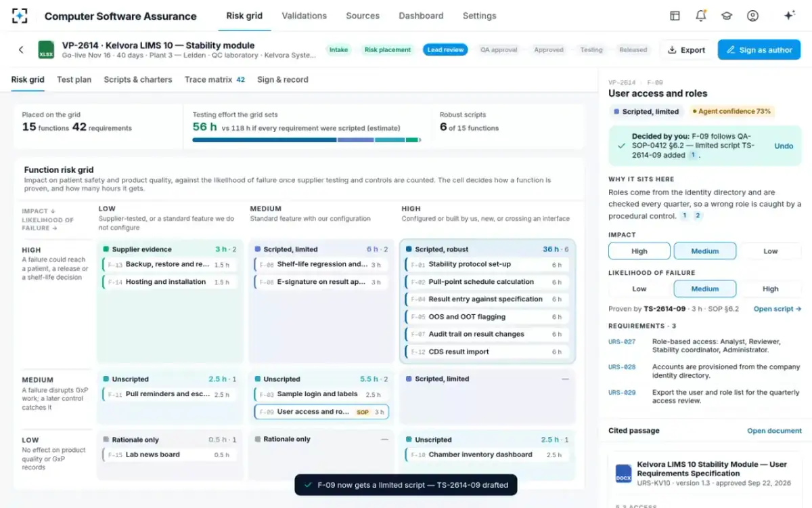Select F-03 Sample login and labels
812x508 pixels.
tap(321, 394)
